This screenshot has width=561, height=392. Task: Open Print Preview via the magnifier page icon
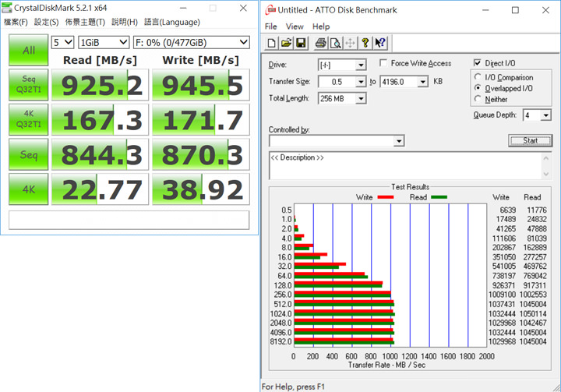[334, 42]
